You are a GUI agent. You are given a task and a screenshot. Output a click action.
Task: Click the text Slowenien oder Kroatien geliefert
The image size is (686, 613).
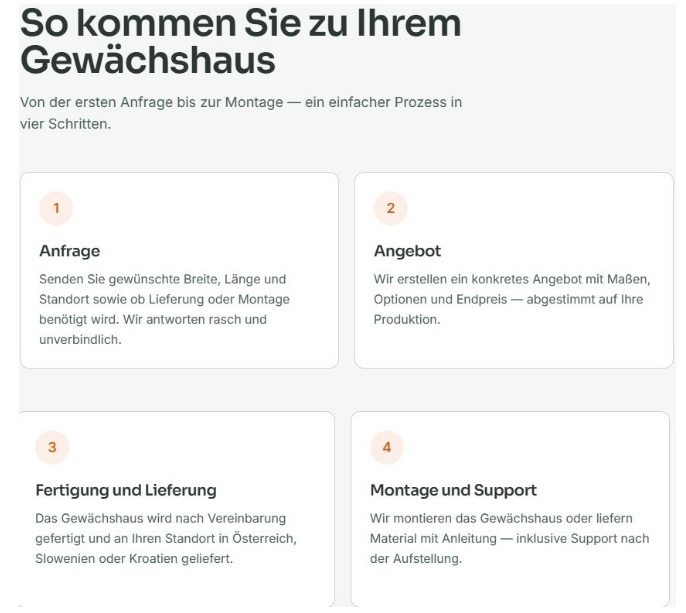point(134,559)
